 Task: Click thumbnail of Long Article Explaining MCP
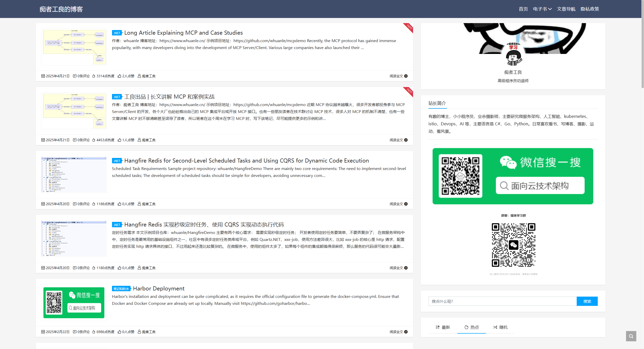coord(74,46)
